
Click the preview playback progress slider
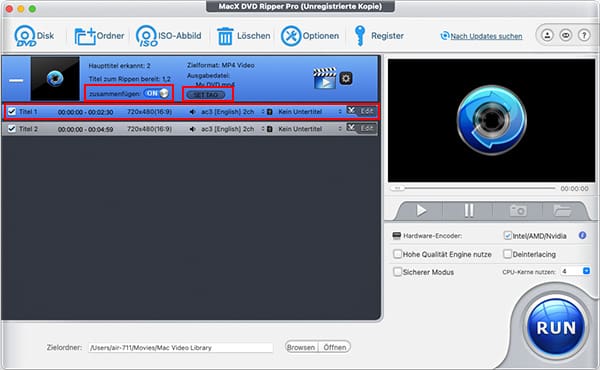[x=473, y=188]
